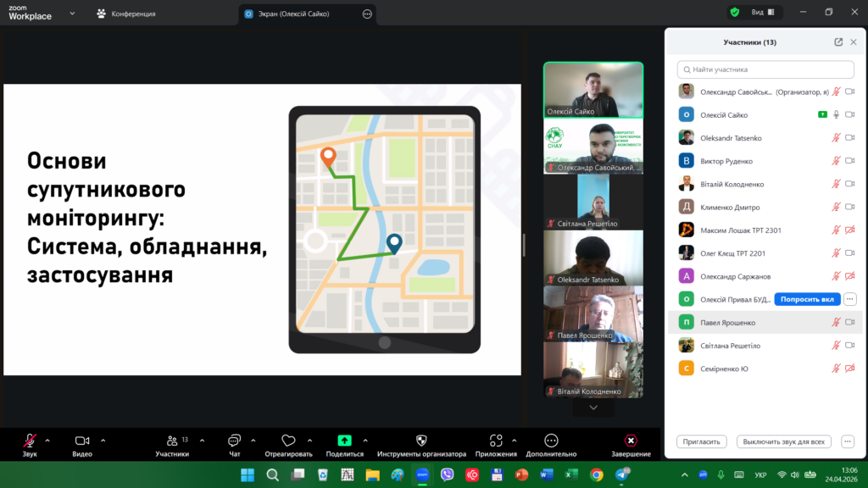Click the Пригласить button
Screen dimensions: 868x488
coord(703,441)
